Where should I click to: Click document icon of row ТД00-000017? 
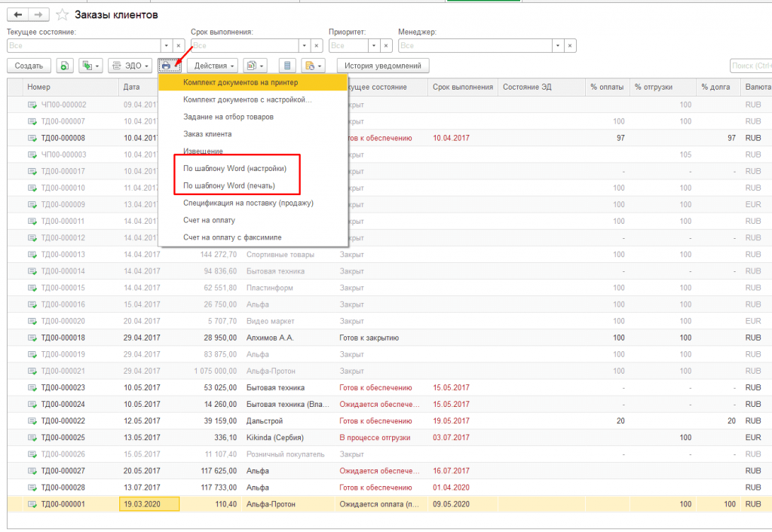click(x=32, y=171)
